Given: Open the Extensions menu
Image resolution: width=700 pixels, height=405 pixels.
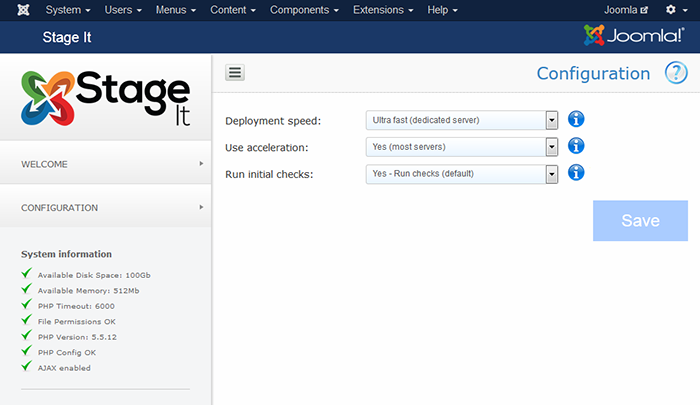Looking at the screenshot, I should (x=383, y=10).
